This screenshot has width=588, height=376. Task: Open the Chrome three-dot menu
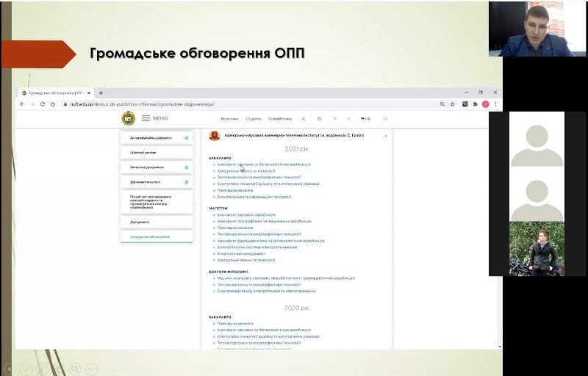pos(495,104)
